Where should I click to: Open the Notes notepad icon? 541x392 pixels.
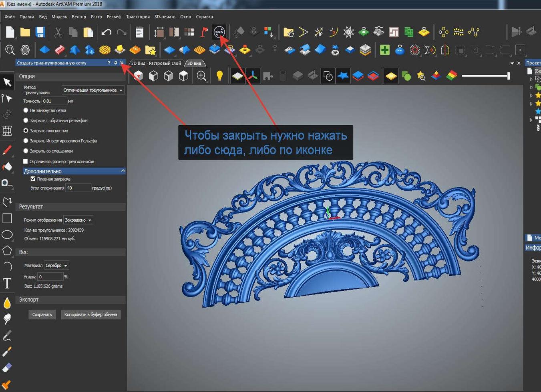pos(139,32)
